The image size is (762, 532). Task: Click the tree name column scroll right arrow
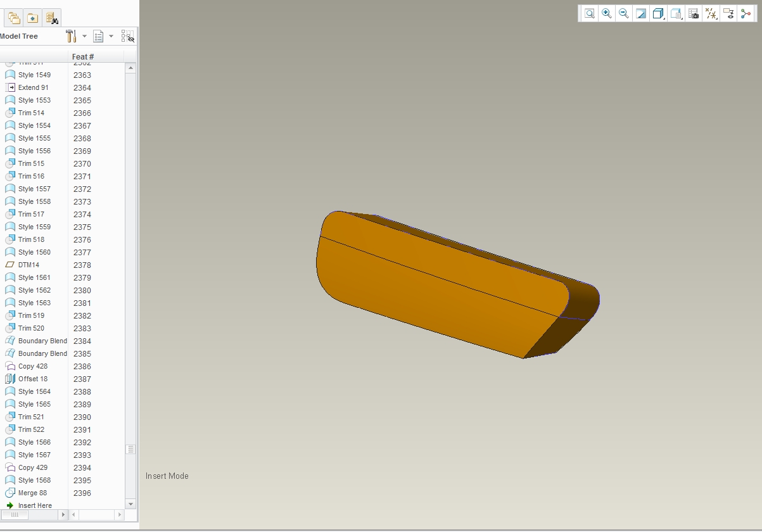point(63,515)
